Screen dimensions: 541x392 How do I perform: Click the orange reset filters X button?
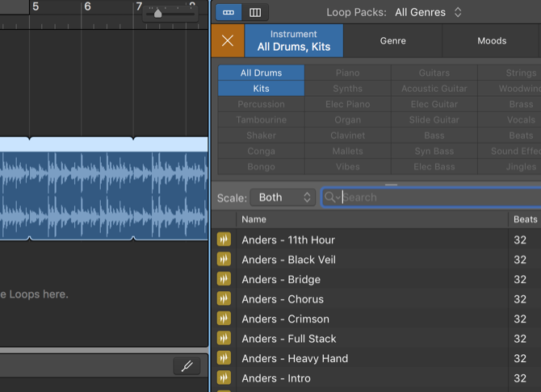(x=227, y=40)
